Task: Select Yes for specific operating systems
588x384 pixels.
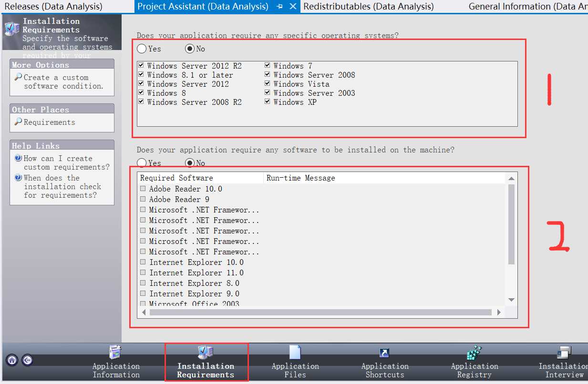Action: coord(142,49)
